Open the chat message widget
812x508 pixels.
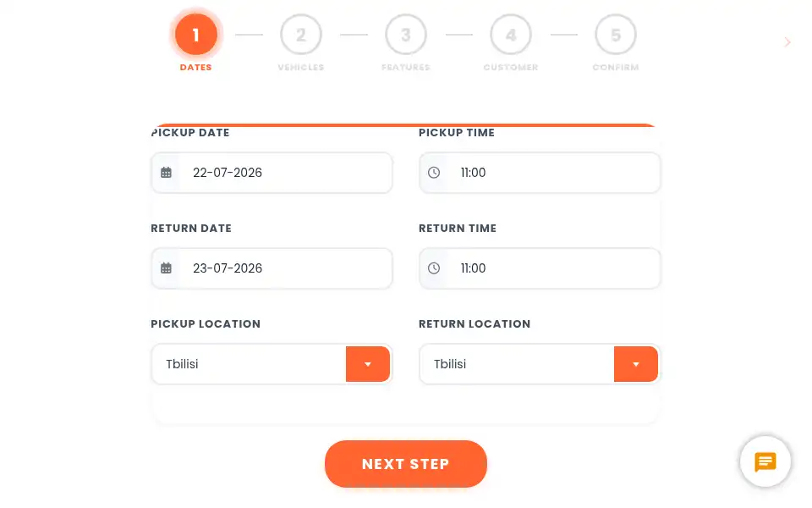tap(765, 461)
